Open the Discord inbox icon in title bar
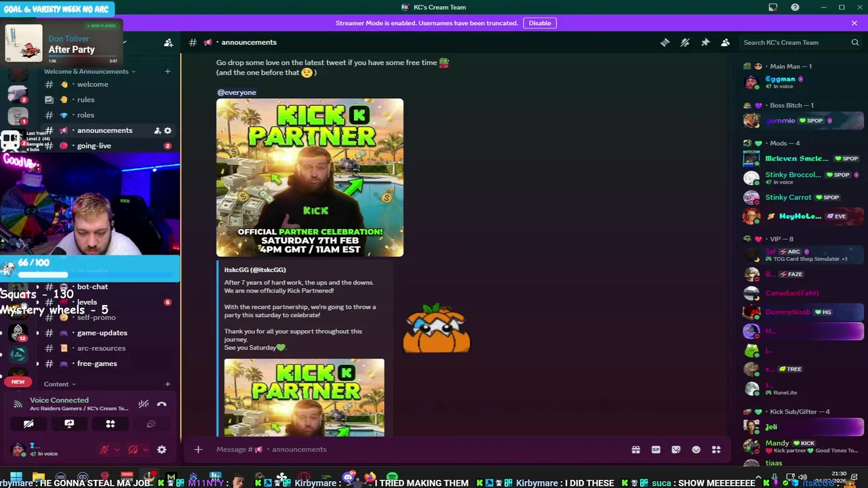The width and height of the screenshot is (868, 488). pyautogui.click(x=773, y=7)
